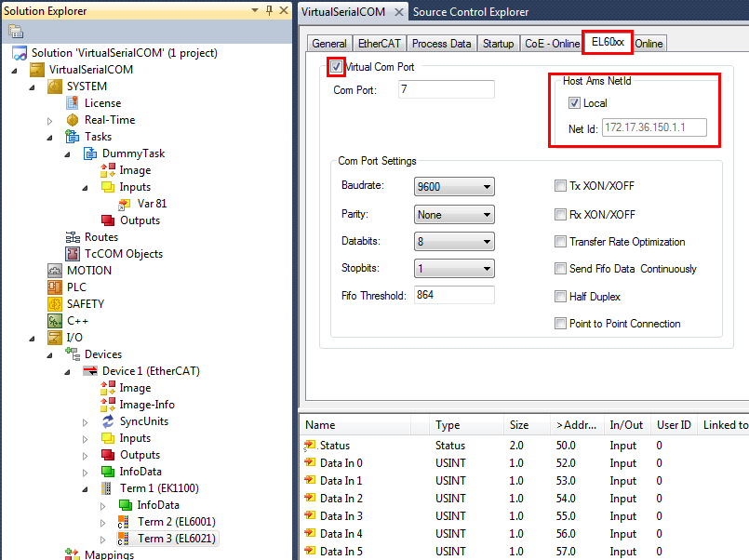Open the Stopbits dropdown
749x560 pixels.
tap(454, 269)
